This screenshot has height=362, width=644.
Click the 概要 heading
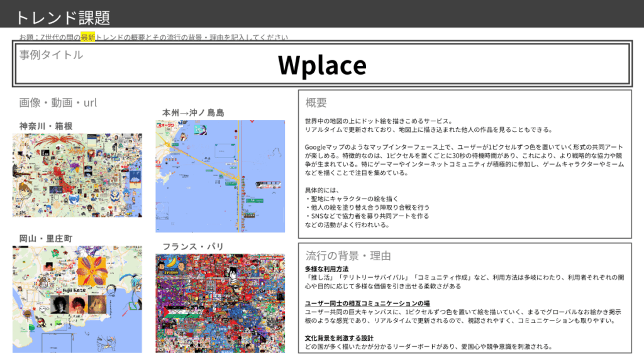click(316, 102)
